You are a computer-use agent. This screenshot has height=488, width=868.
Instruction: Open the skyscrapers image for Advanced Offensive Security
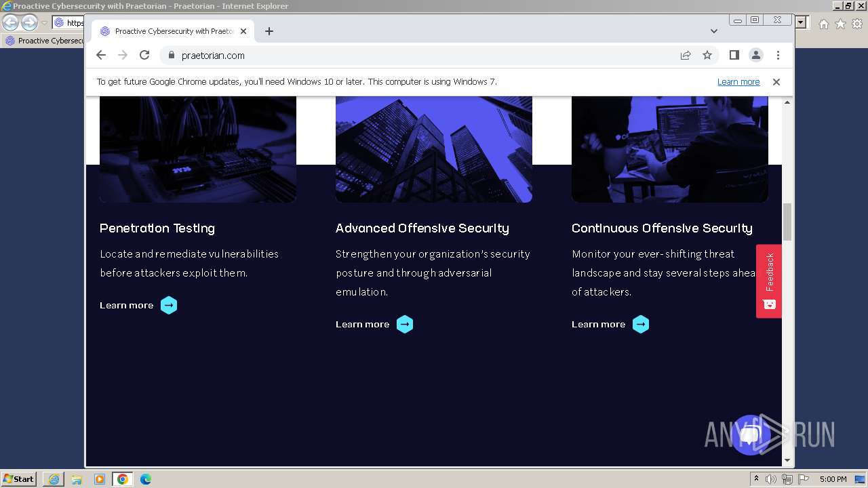(x=434, y=149)
